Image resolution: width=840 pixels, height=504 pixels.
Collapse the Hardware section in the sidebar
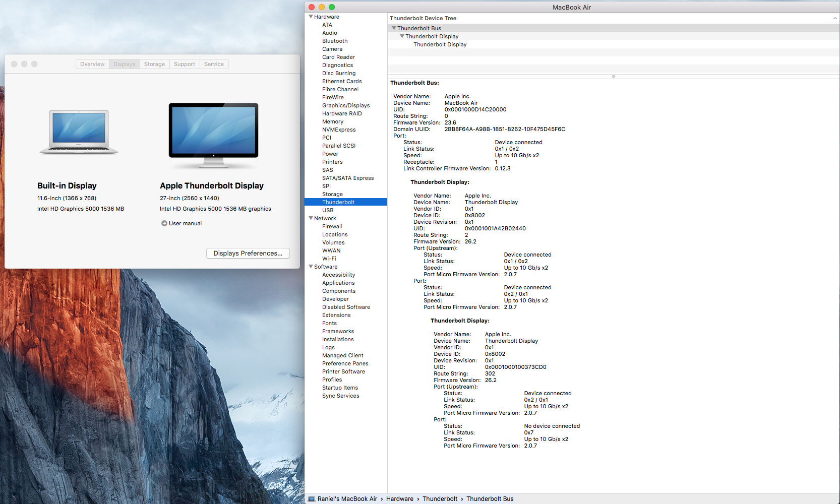click(311, 17)
